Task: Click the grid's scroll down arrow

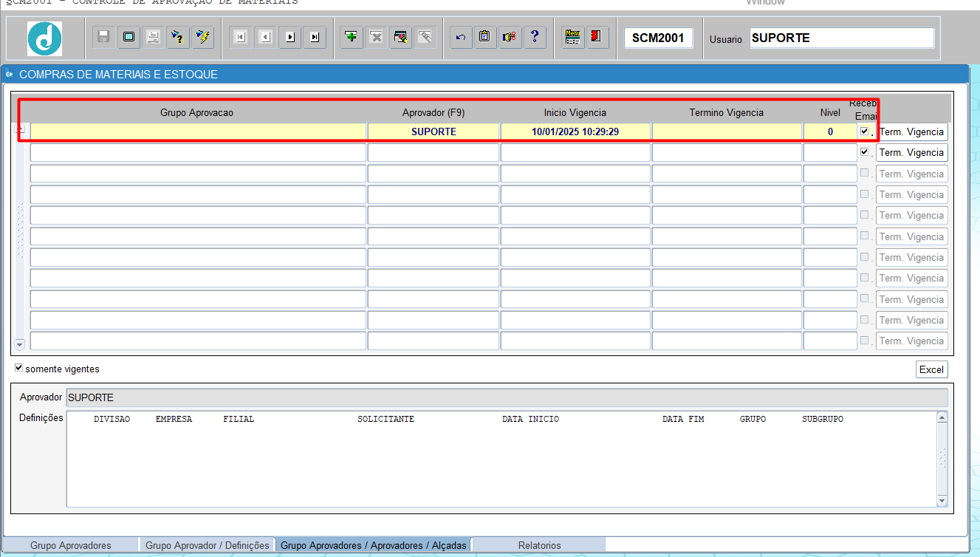Action: [20, 344]
